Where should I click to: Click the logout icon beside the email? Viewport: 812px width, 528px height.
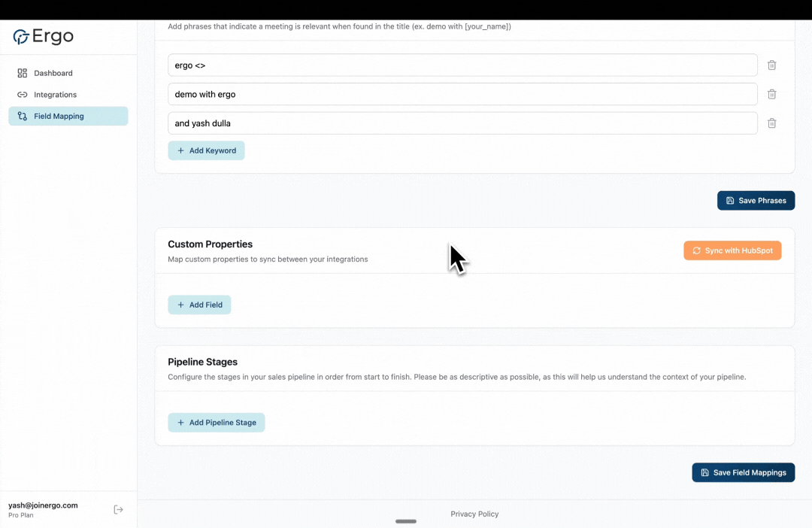pyautogui.click(x=118, y=509)
